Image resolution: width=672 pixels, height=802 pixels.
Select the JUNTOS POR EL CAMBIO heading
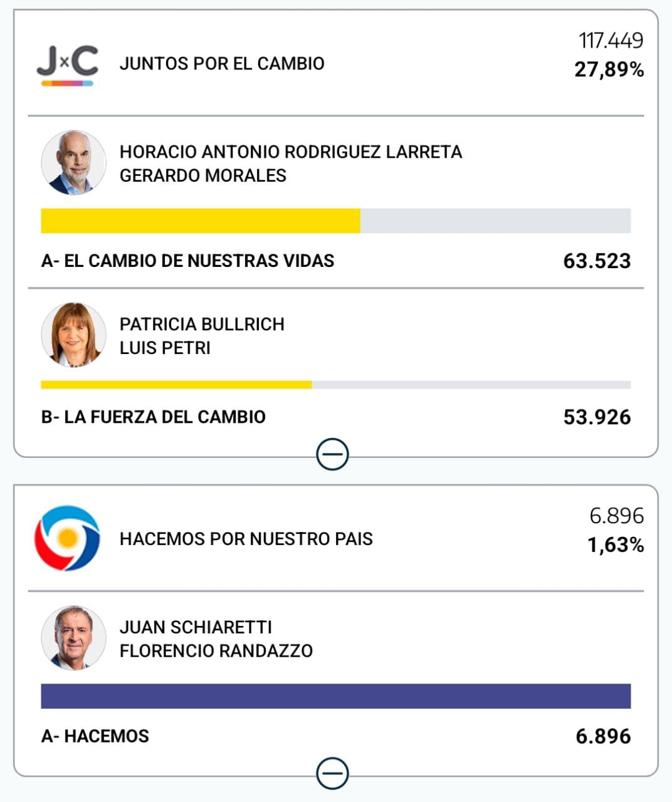222,64
